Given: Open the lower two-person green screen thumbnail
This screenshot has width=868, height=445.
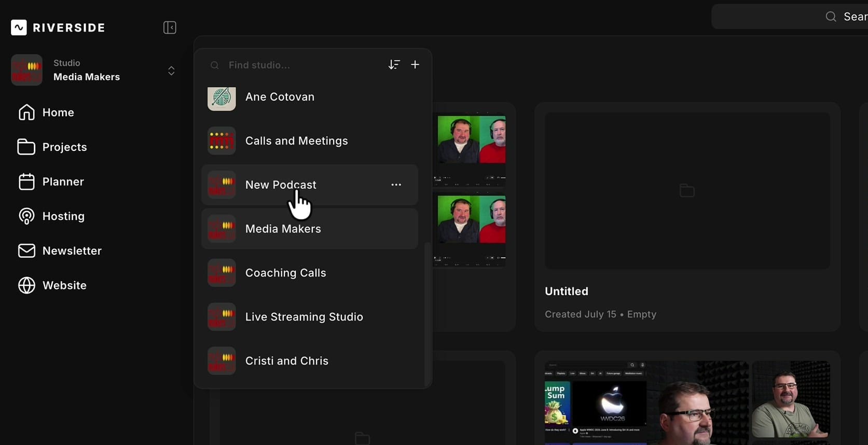Looking at the screenshot, I should [470, 230].
